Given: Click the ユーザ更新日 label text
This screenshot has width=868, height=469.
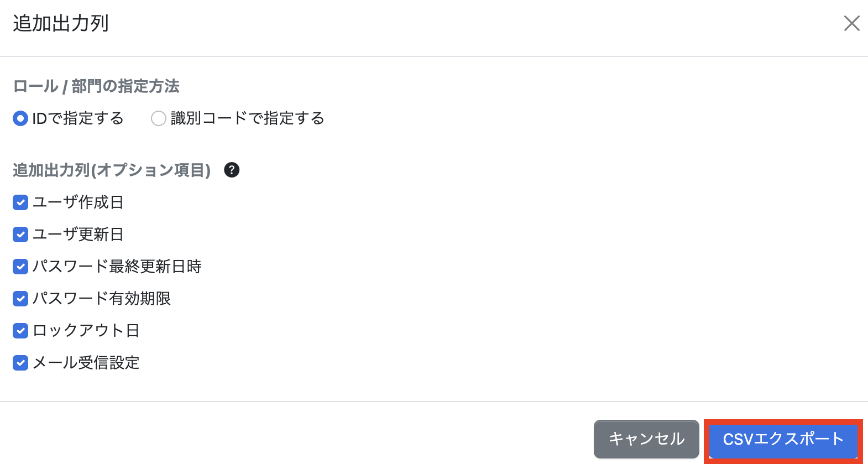Looking at the screenshot, I should [77, 234].
